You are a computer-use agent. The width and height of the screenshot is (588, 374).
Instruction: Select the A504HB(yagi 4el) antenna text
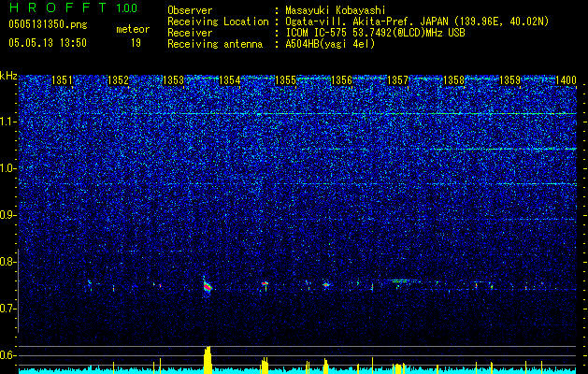[330, 44]
